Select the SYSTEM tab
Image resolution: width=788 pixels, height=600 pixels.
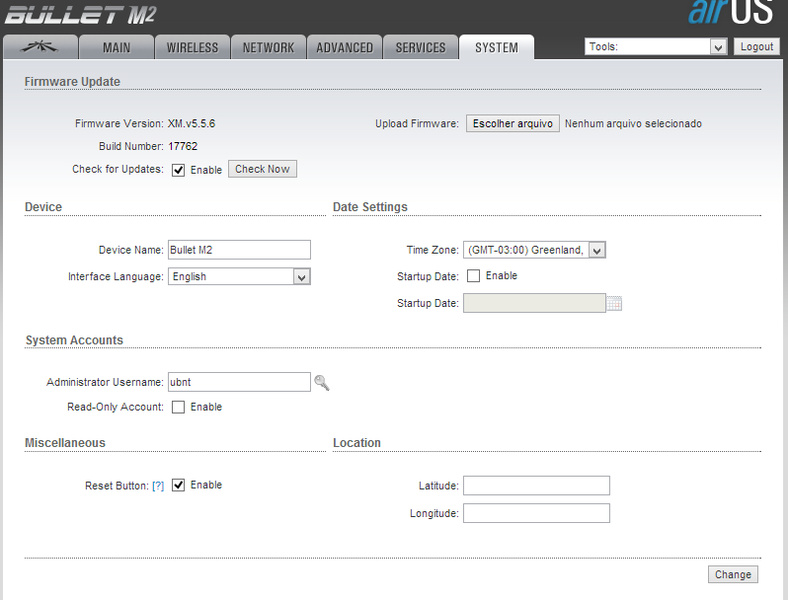pyautogui.click(x=497, y=47)
